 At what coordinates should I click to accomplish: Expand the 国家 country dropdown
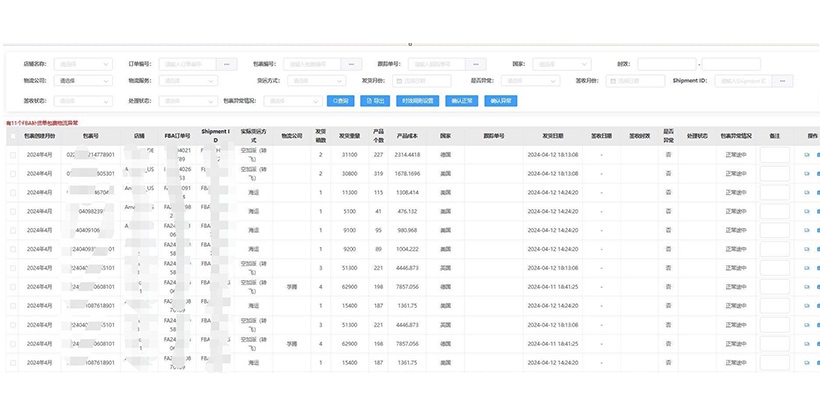point(558,64)
